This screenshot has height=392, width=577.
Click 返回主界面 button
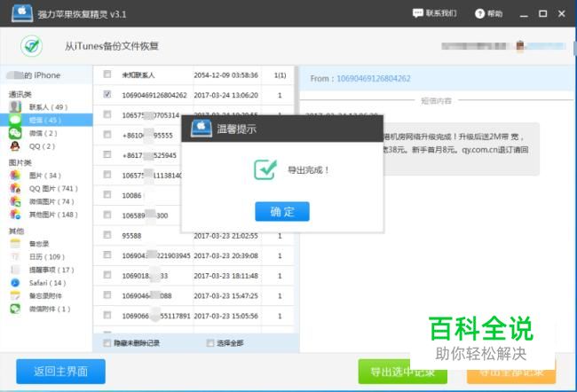[x=60, y=372]
